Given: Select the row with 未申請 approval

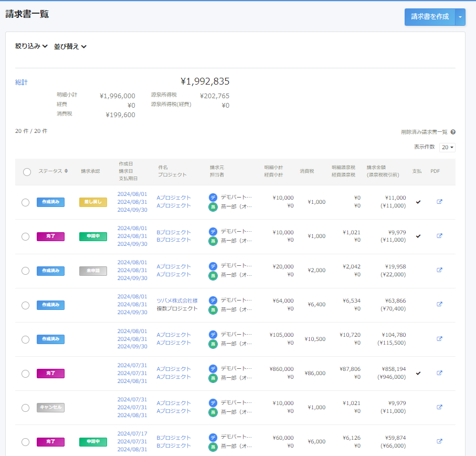Looking at the screenshot, I should [26, 271].
